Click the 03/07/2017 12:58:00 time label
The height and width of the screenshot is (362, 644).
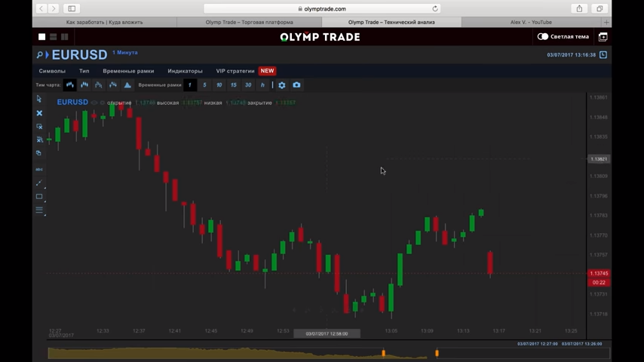tap(327, 333)
